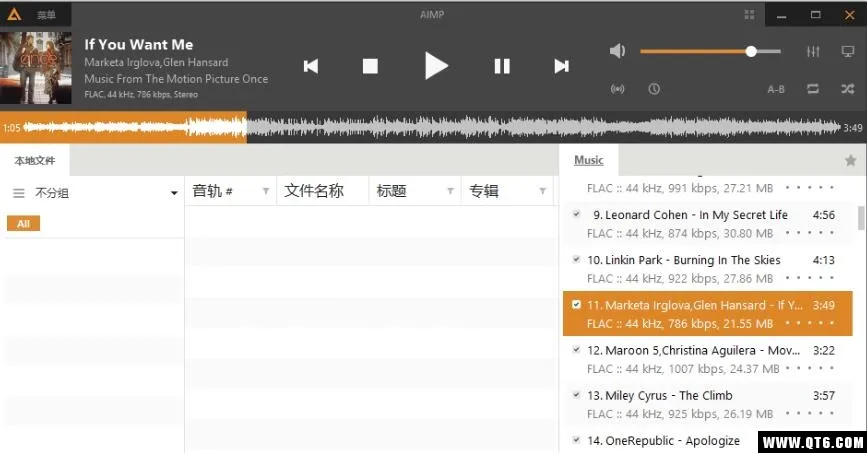Rate the Leonard Cohen track using dots
Viewport: 867px width, 453px height.
click(810, 233)
